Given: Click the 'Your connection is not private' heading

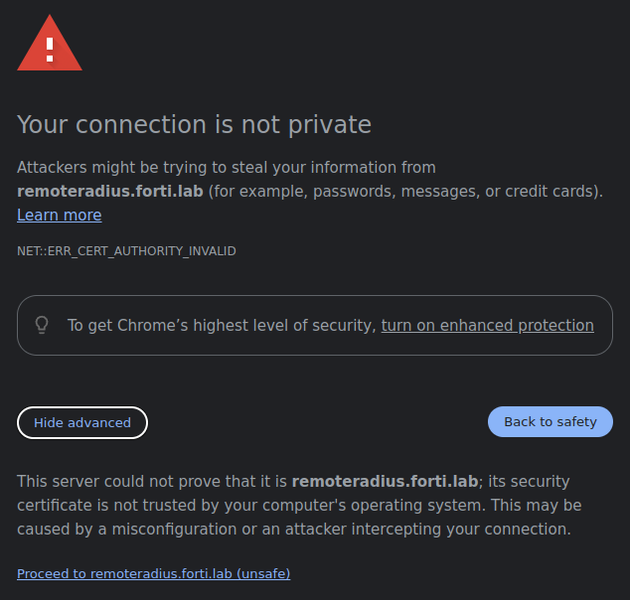Looking at the screenshot, I should (194, 124).
